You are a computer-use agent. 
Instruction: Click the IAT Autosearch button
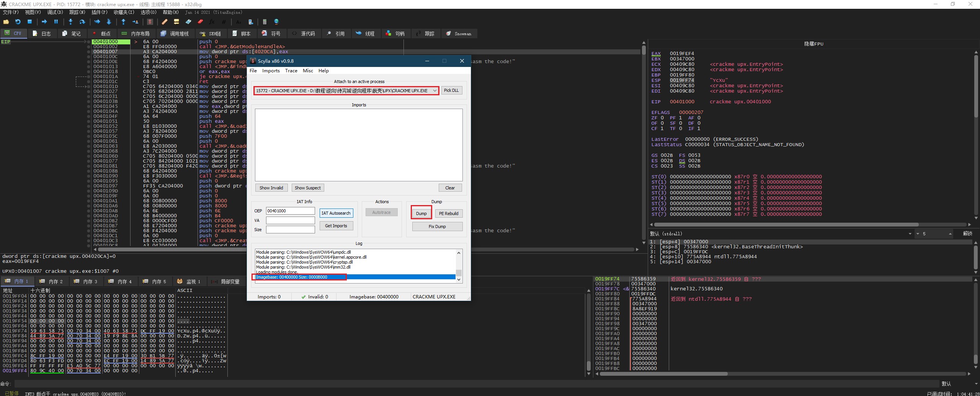click(x=336, y=213)
